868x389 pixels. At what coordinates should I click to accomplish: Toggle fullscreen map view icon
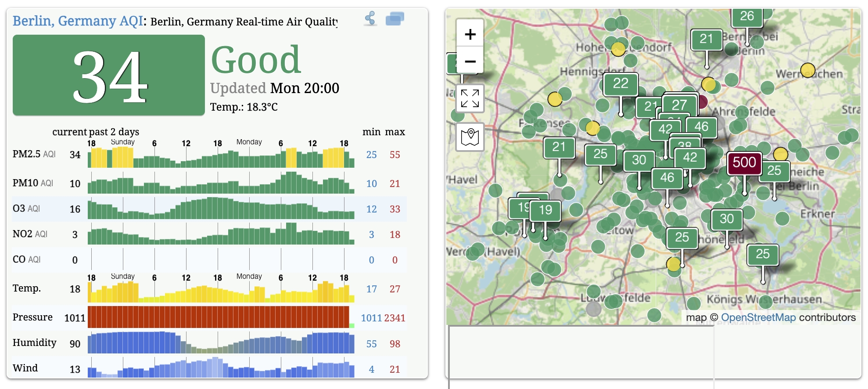click(470, 98)
